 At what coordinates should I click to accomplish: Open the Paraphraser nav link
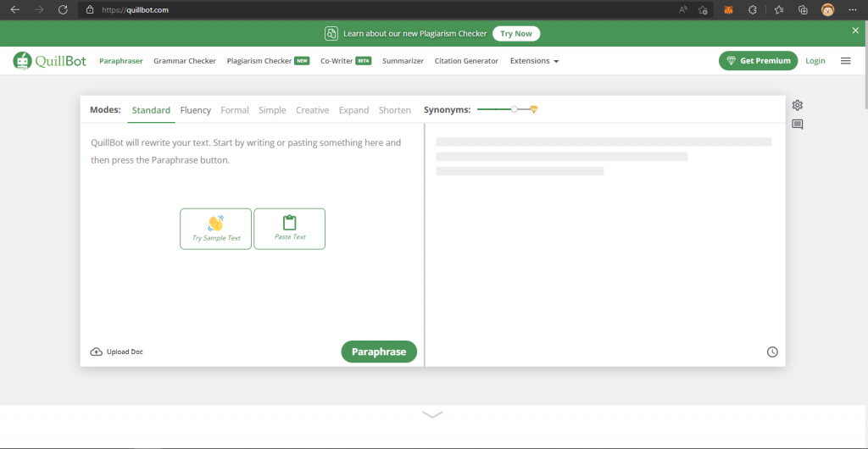pyautogui.click(x=121, y=61)
